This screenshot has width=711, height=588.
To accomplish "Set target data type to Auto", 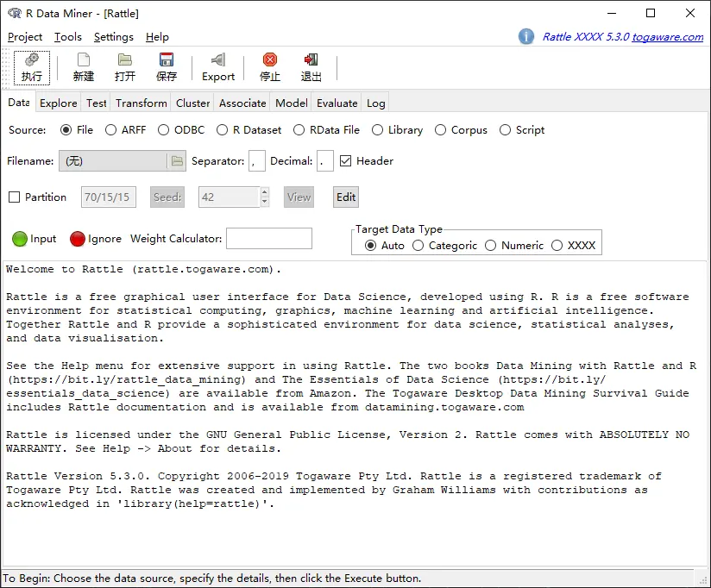I will coord(370,246).
